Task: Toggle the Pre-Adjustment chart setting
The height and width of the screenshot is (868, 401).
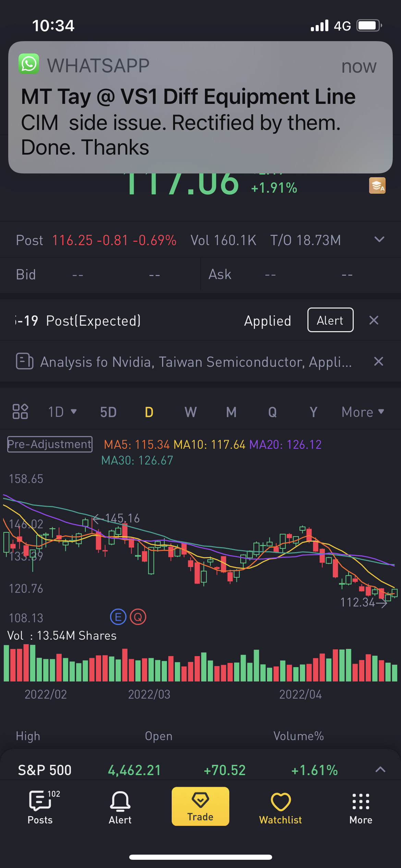Action: pos(50,444)
